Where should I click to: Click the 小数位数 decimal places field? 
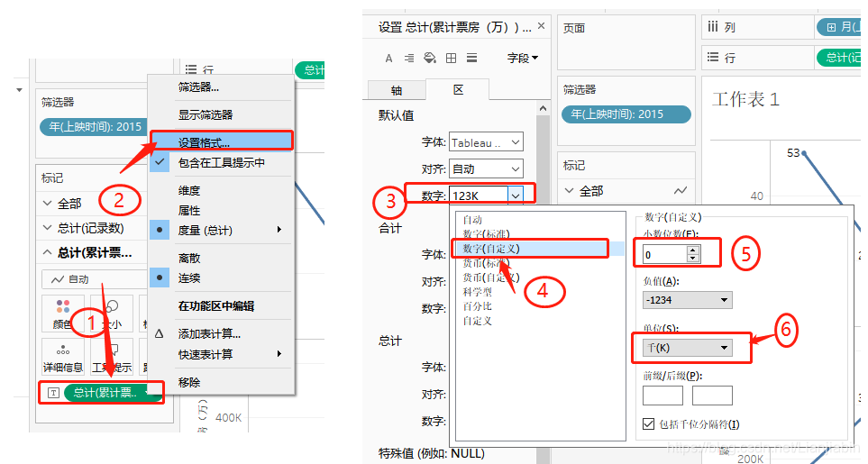pyautogui.click(x=664, y=254)
